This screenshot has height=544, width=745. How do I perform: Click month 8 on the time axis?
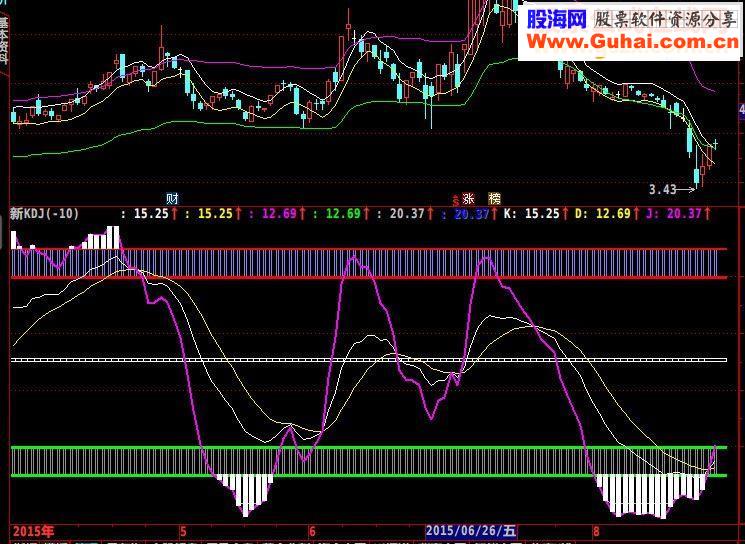pos(596,531)
